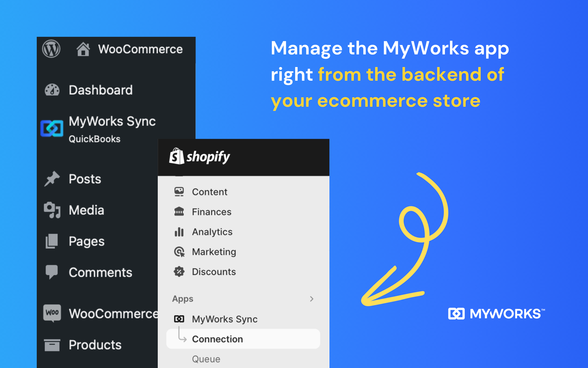Viewport: 588px width, 368px height.
Task: Click the Products menu entry
Action: click(x=95, y=345)
